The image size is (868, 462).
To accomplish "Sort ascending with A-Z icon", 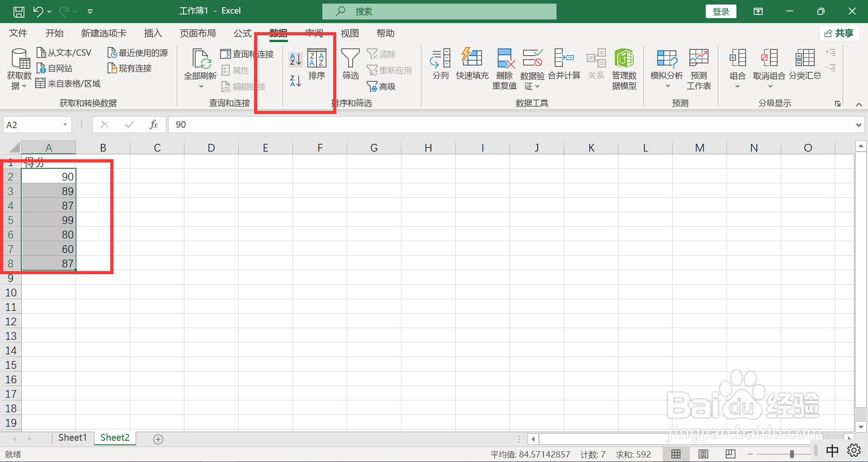I will (x=295, y=59).
